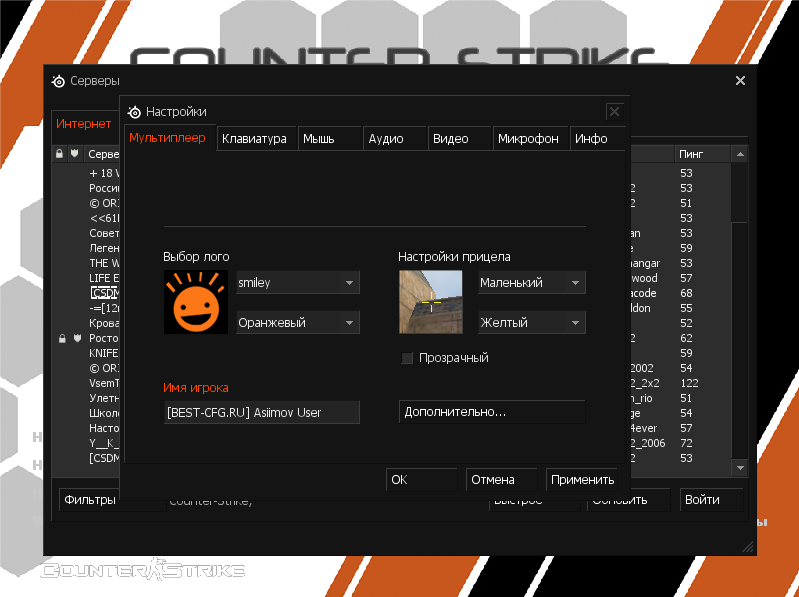The image size is (799, 597).
Task: Cancel with the Отмена button
Action: [501, 479]
